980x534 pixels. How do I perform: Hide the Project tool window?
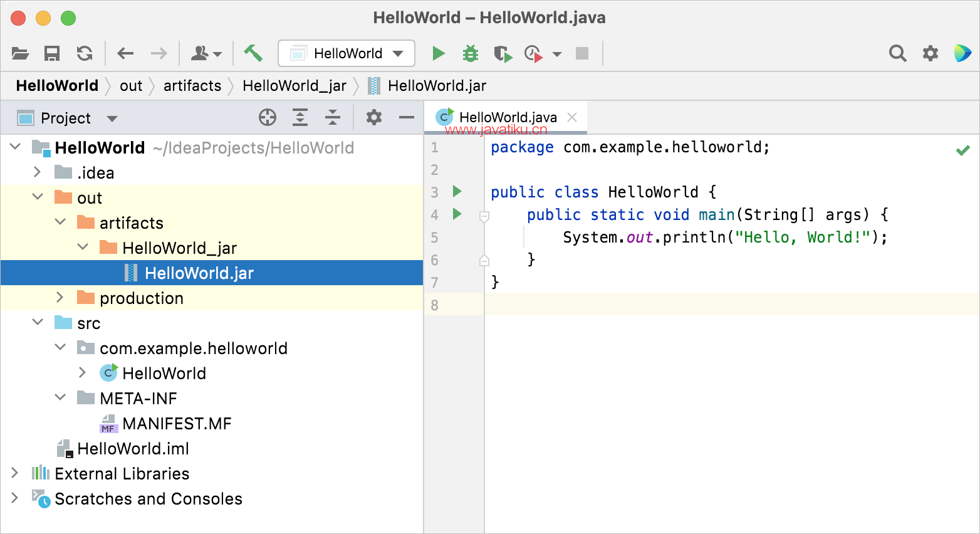tap(407, 117)
